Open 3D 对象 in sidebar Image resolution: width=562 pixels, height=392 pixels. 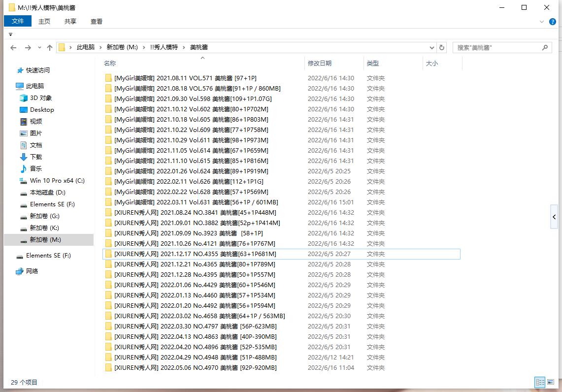coord(41,98)
